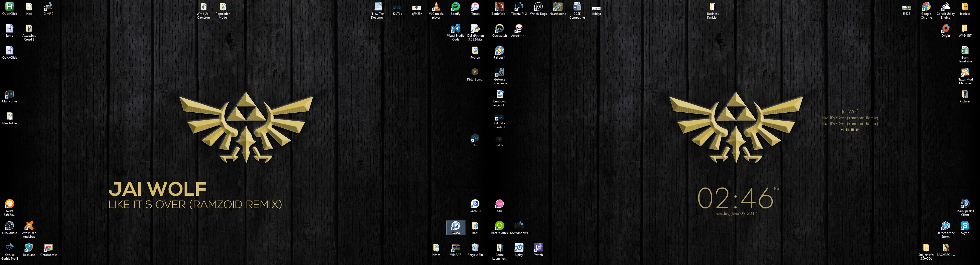This screenshot has width=980, height=265.
Task: Open the Dirty_Bom... desktop icon
Action: pyautogui.click(x=475, y=75)
